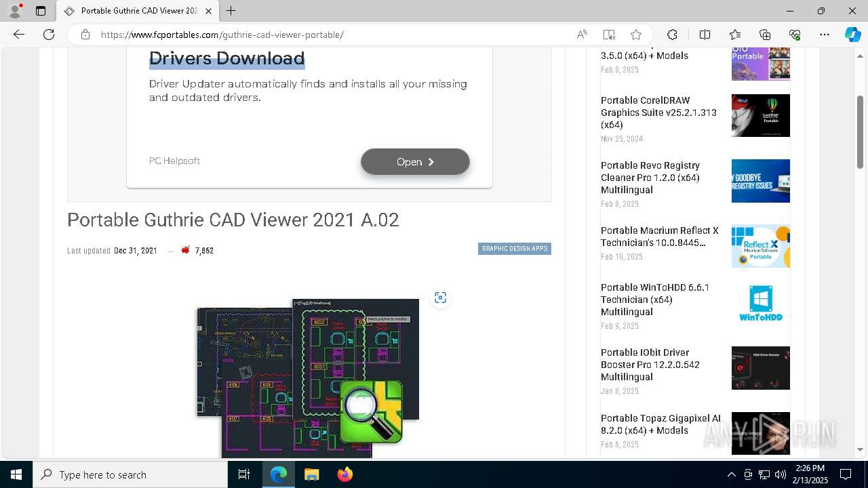Viewport: 868px width, 488px height.
Task: Add this page to favorites star
Action: coord(636,35)
